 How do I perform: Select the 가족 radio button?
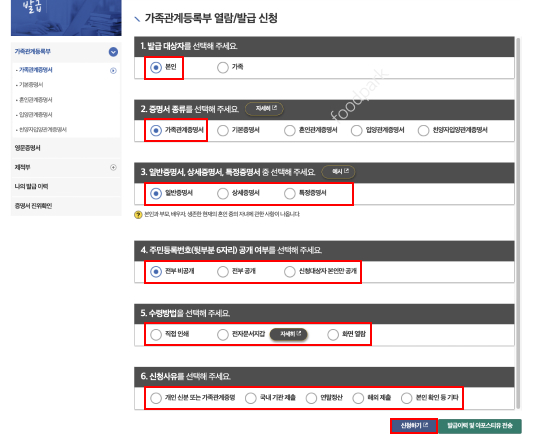pyautogui.click(x=223, y=67)
